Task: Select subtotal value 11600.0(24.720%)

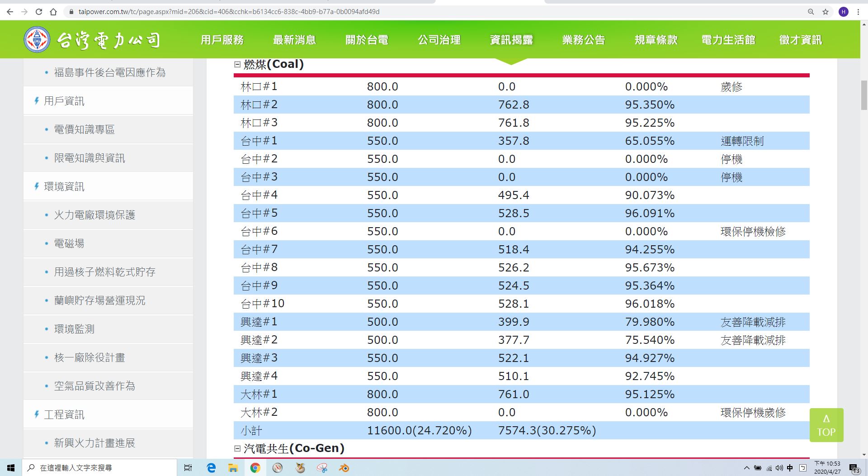Action: click(420, 430)
